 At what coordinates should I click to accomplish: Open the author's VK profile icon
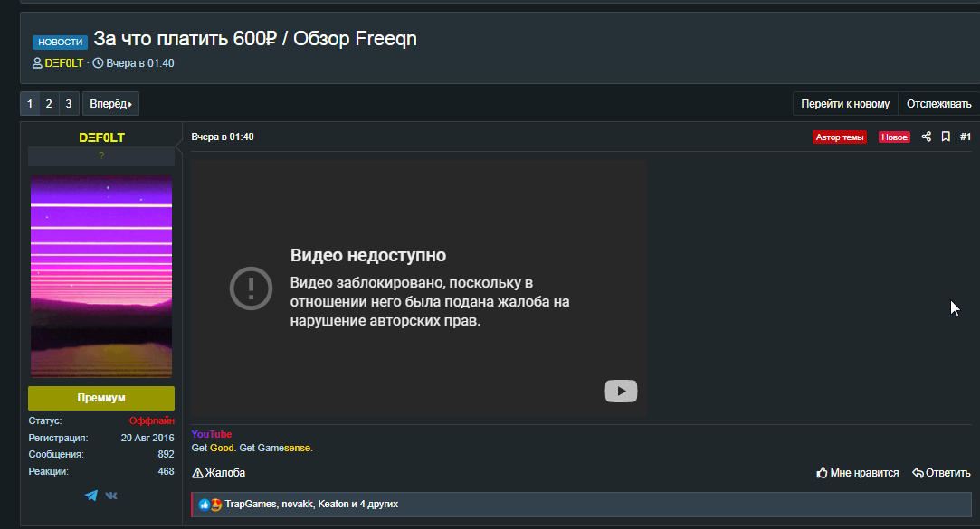pos(111,496)
